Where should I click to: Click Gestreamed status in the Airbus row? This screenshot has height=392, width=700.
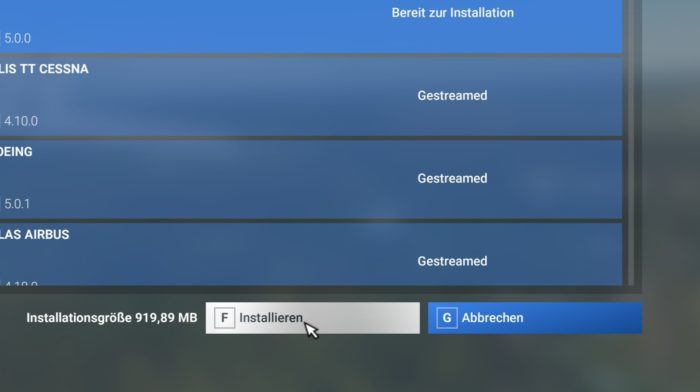coord(452,261)
